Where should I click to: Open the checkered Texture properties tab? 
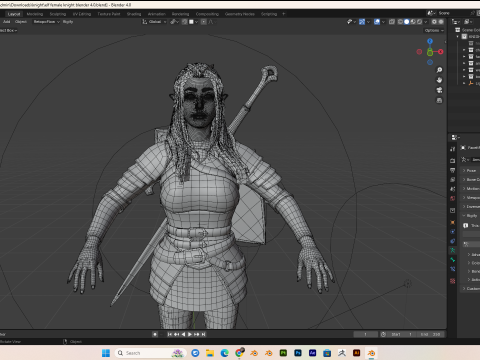click(x=452, y=281)
